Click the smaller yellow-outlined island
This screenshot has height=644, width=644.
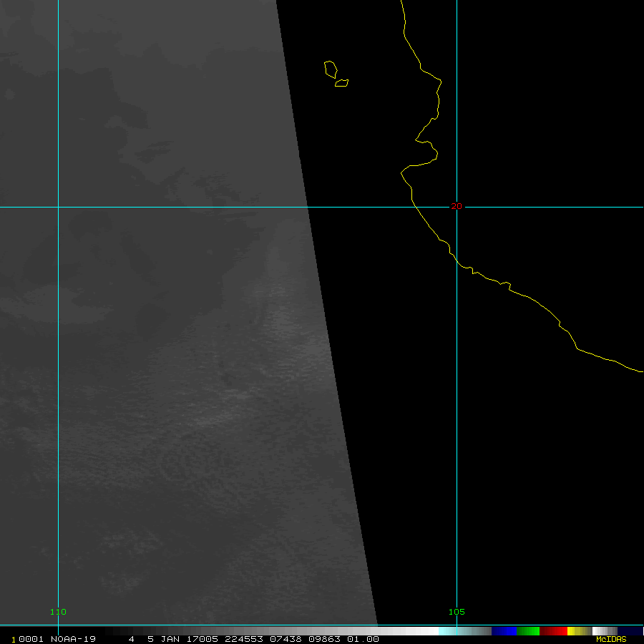coord(342,83)
